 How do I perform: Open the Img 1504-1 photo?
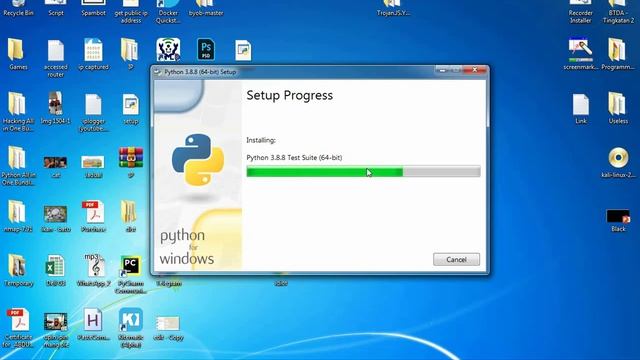tap(56, 108)
